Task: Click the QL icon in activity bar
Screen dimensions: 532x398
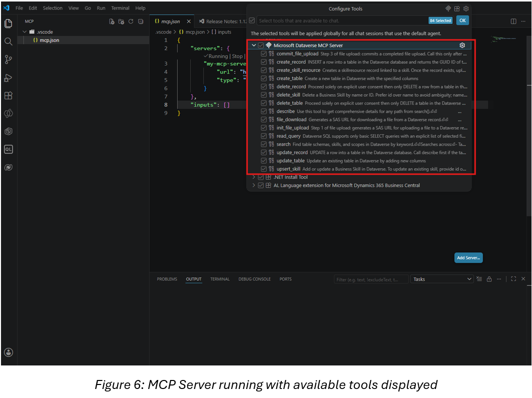Action: pyautogui.click(x=8, y=149)
